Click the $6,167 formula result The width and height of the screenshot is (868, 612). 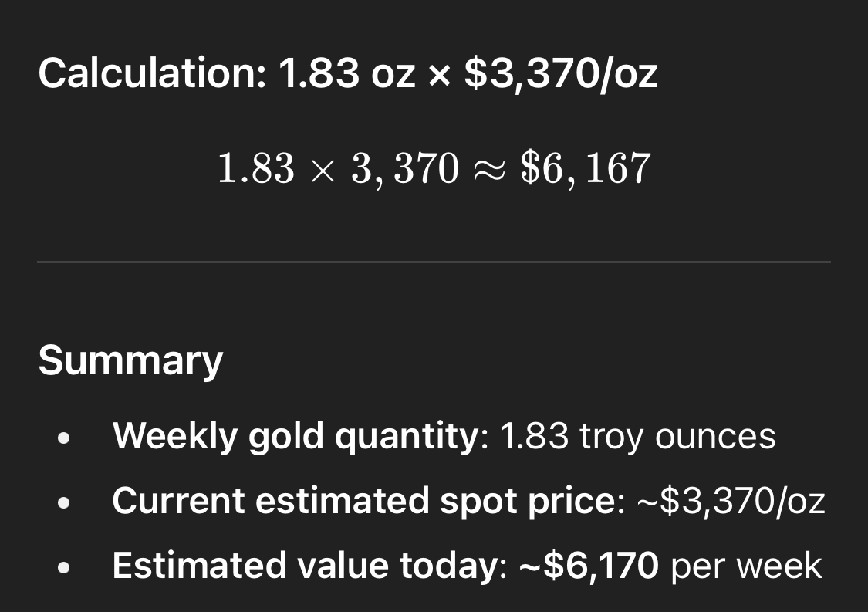point(586,169)
